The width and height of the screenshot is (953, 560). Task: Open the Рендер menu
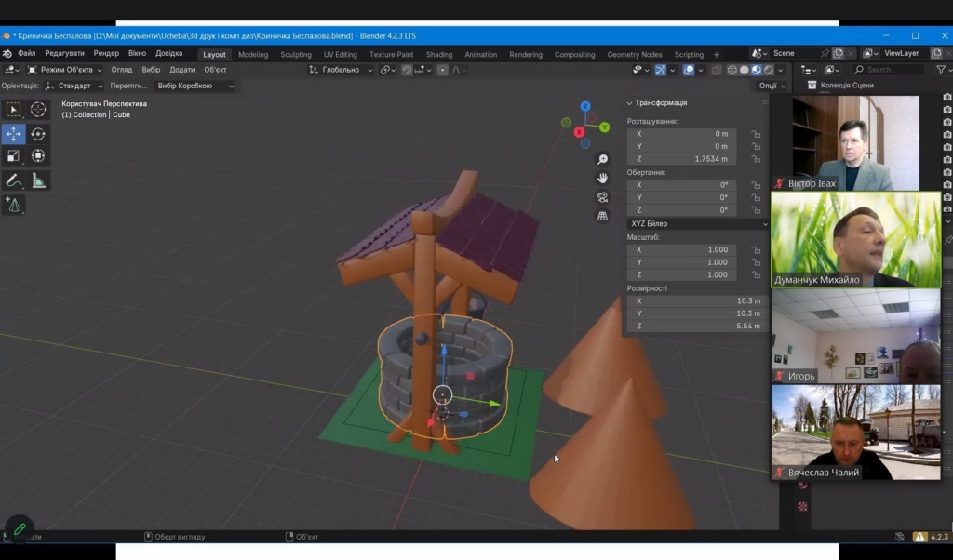click(x=106, y=53)
